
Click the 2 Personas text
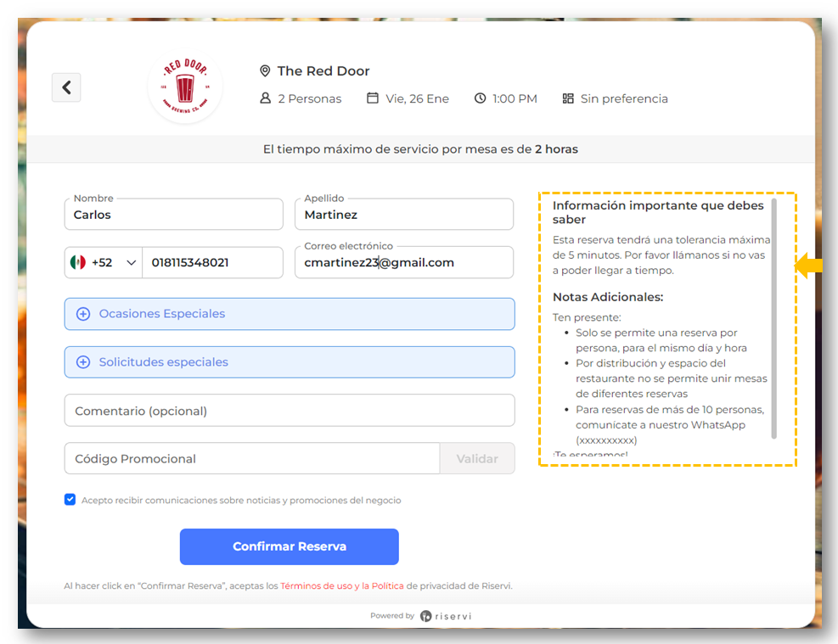[309, 98]
